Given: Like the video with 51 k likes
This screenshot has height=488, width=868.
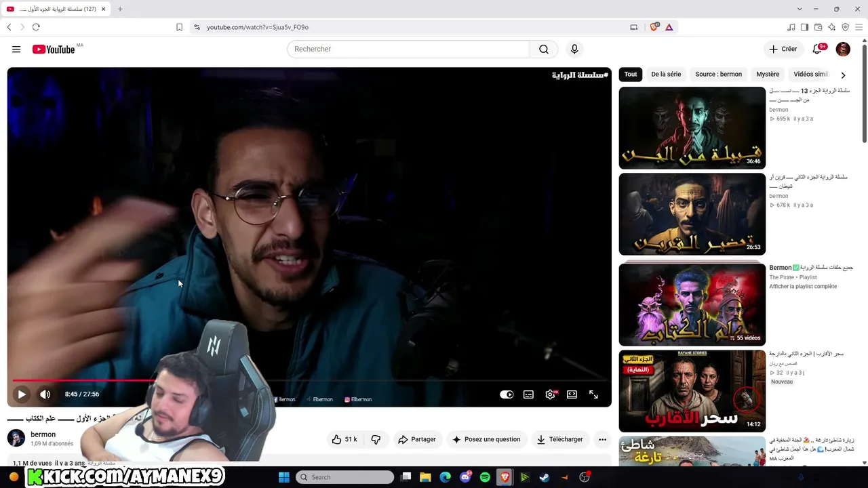Looking at the screenshot, I should (x=344, y=439).
